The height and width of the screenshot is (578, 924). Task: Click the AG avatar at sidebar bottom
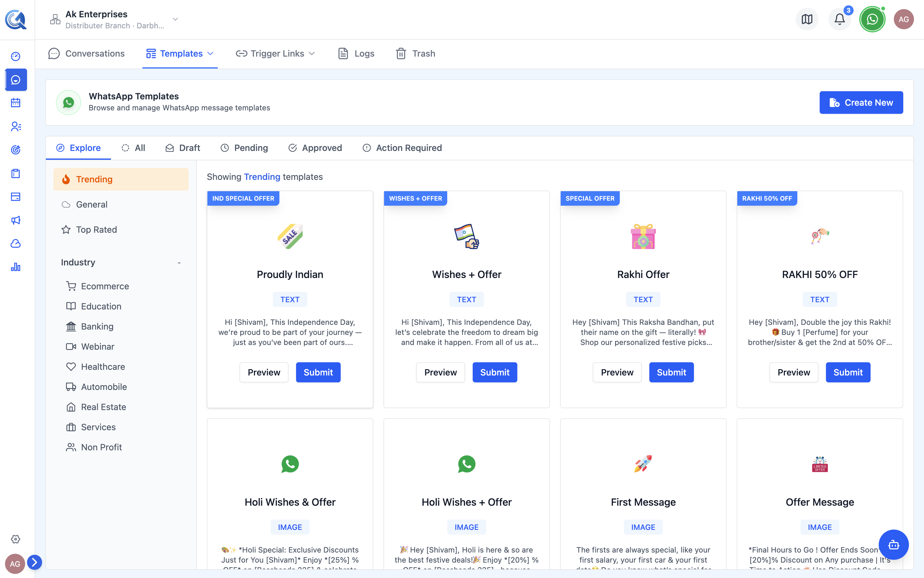pyautogui.click(x=15, y=564)
